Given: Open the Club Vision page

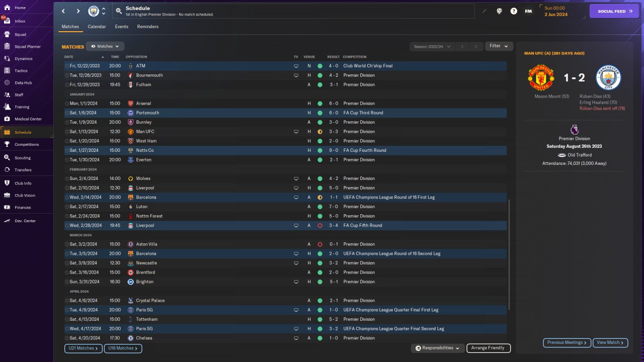Looking at the screenshot, I should [x=27, y=196].
